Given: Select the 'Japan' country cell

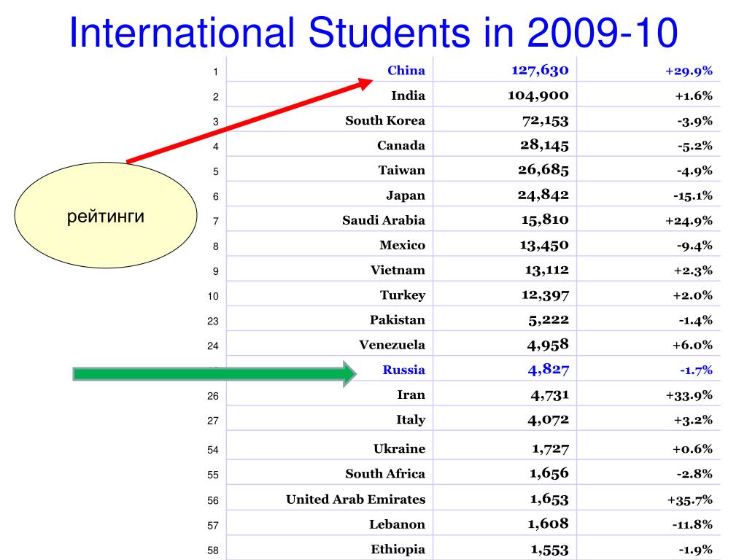Looking at the screenshot, I should (406, 195).
